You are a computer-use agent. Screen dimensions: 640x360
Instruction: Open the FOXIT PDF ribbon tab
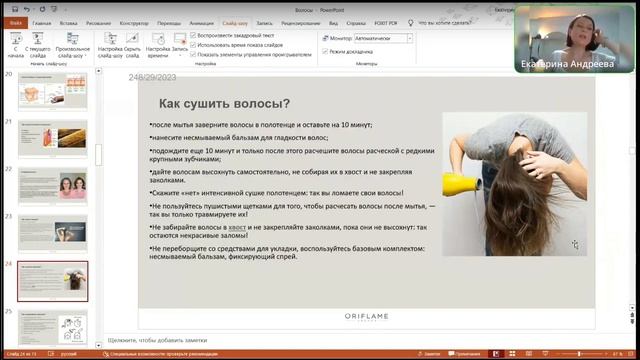386,23
